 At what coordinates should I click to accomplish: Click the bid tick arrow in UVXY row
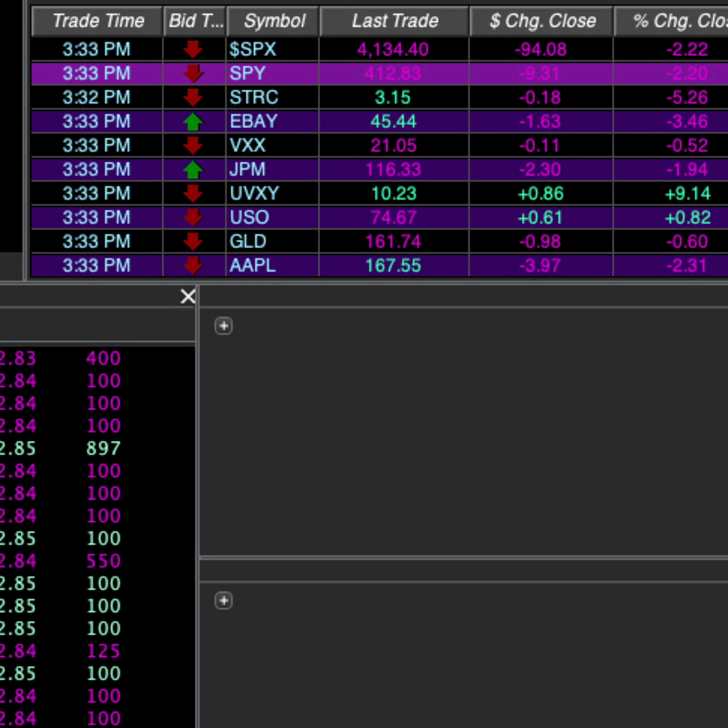click(193, 194)
